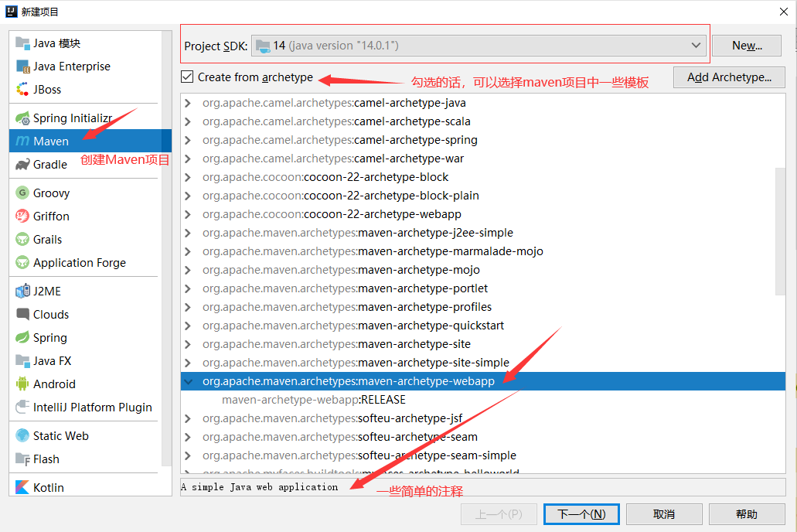
Task: Click the project type list scrollbar
Action: [167, 248]
